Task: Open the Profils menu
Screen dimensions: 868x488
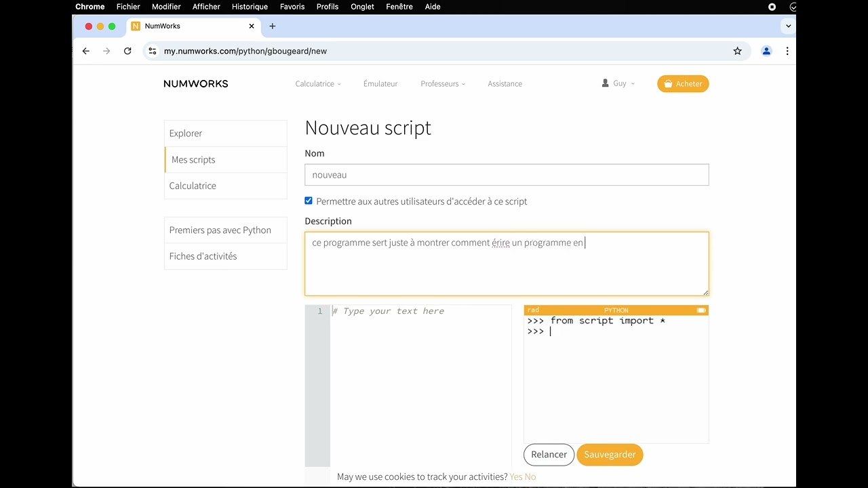Action: point(328,7)
